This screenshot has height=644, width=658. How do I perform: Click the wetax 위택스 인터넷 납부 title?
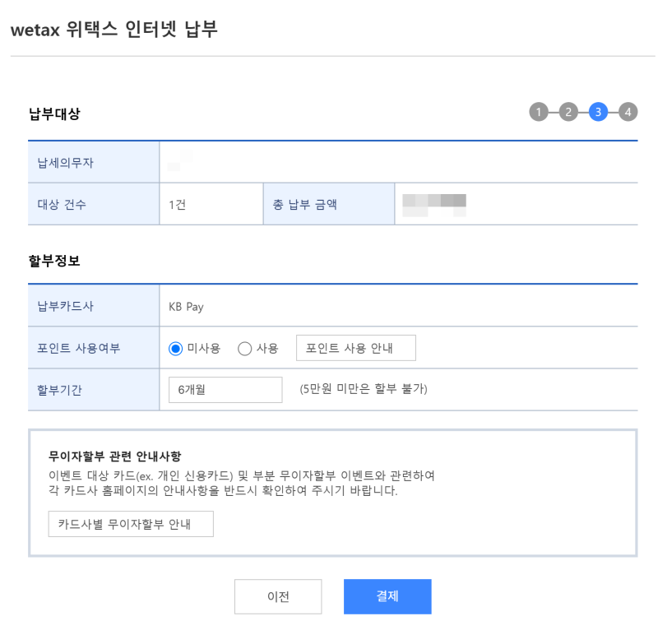tap(114, 30)
